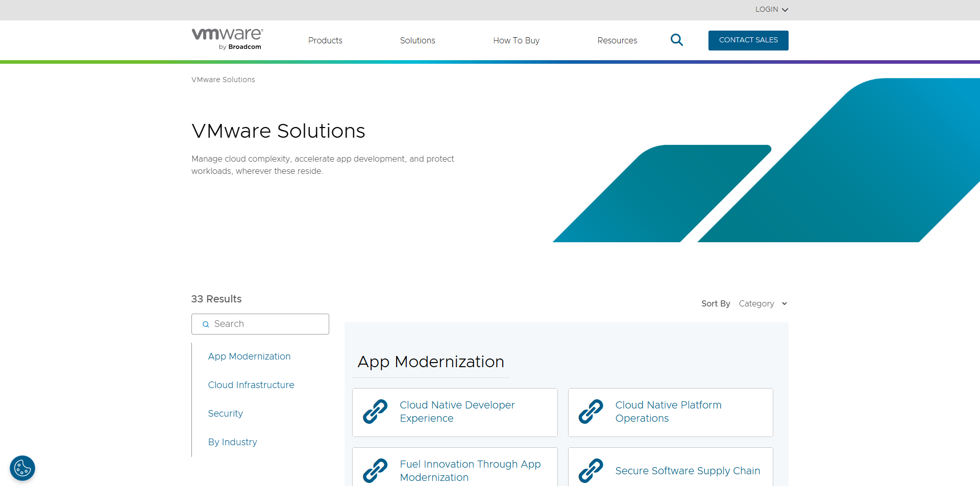This screenshot has width=980, height=486.
Task: Click the chain icon on Secure Software Supply Chain
Action: point(591,470)
